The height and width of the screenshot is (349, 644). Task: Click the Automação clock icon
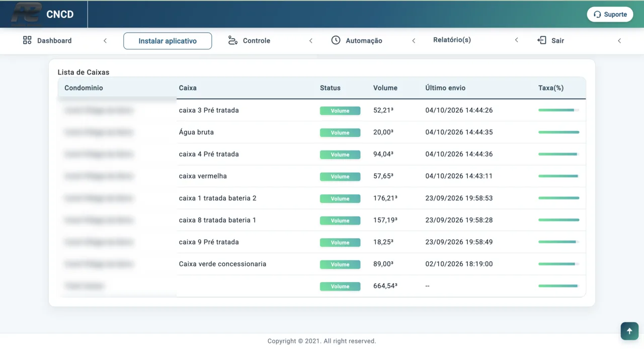336,40
